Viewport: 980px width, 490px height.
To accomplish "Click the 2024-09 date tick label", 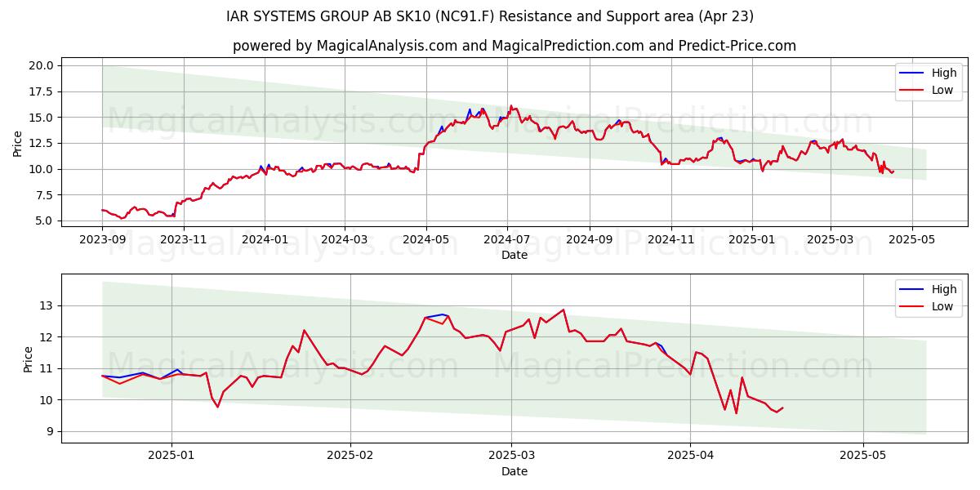I will [590, 240].
